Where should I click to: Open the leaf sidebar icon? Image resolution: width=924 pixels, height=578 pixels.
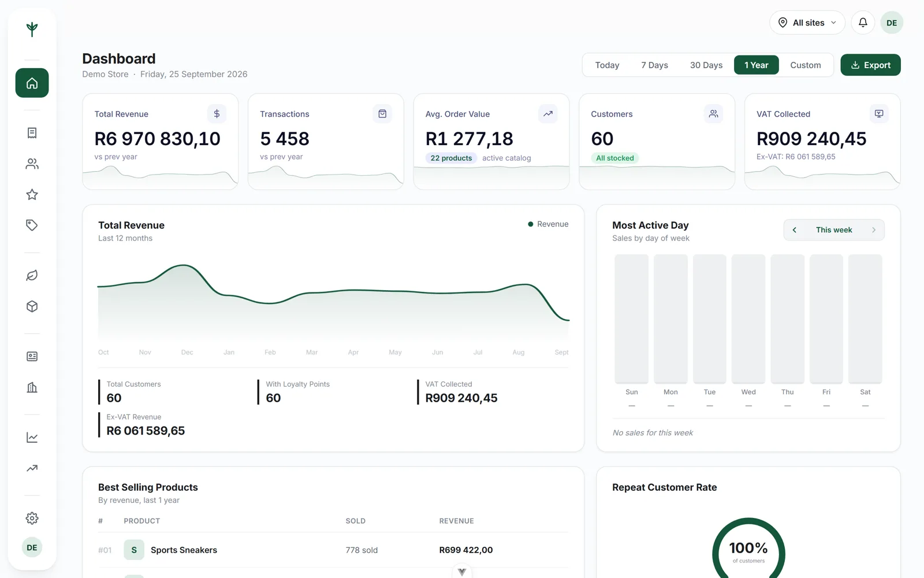(x=32, y=276)
